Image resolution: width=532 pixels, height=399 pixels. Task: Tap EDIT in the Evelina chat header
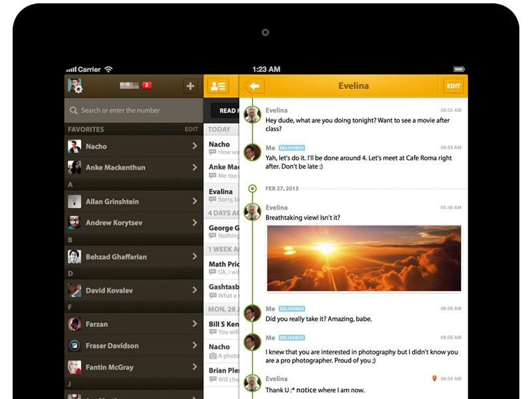[454, 86]
